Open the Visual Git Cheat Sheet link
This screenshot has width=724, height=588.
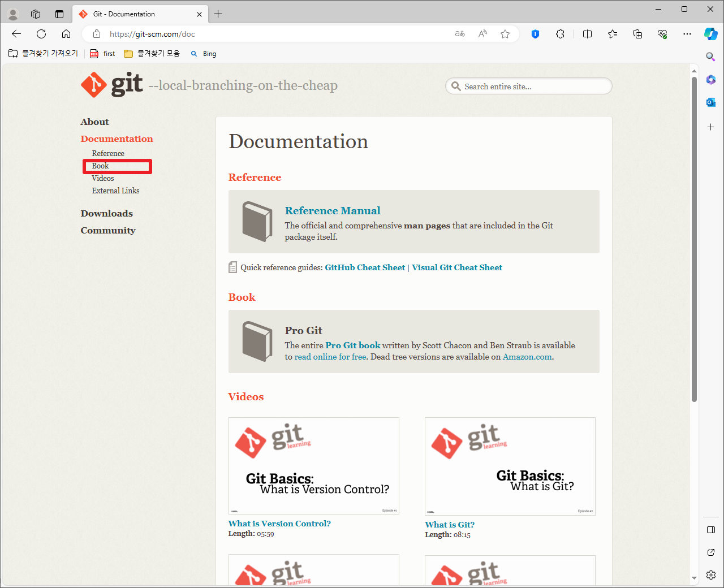(x=457, y=267)
